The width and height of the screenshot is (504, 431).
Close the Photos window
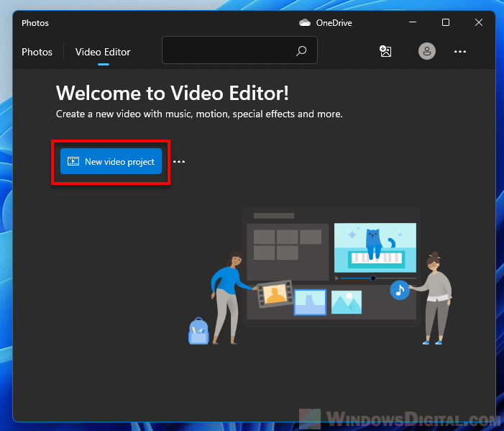[479, 22]
